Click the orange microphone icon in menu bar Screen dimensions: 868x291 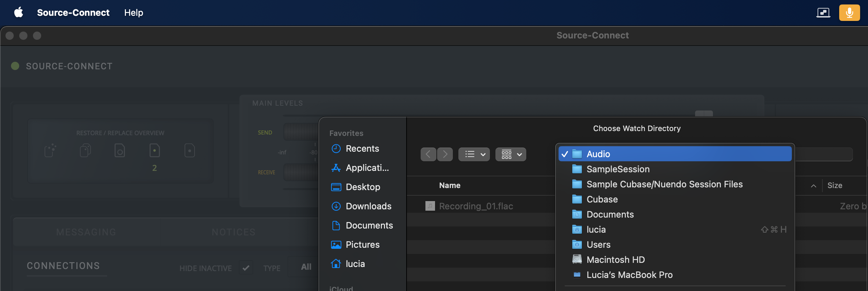click(x=849, y=13)
